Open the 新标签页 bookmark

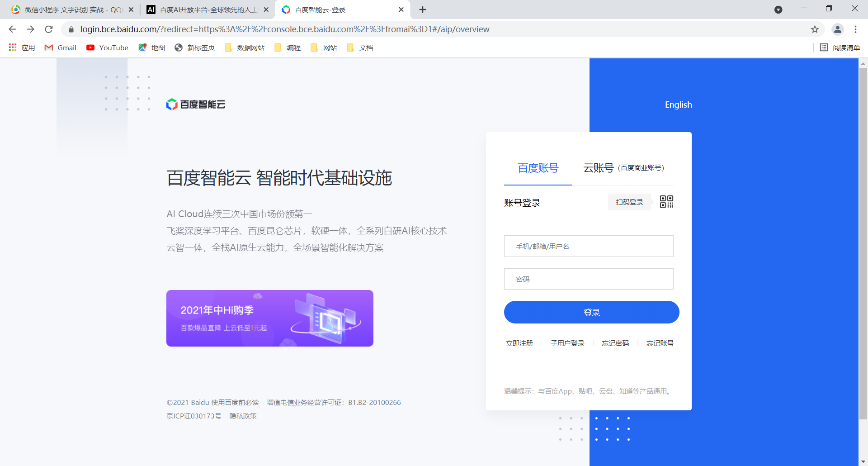(194, 48)
